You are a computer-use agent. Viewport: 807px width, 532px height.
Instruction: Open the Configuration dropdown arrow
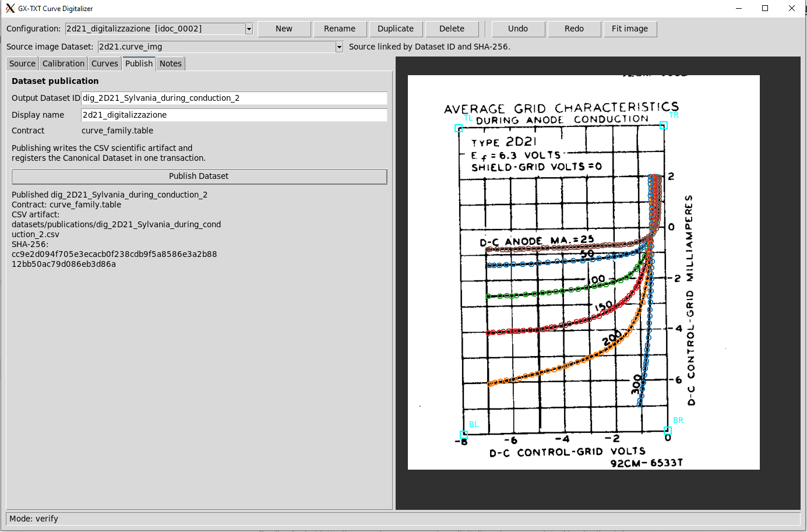[x=249, y=29]
